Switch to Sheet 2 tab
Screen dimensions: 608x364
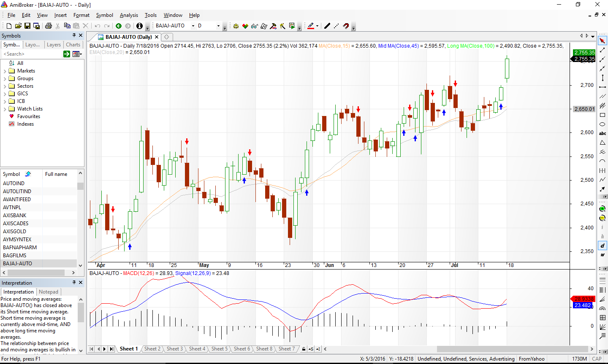(x=152, y=349)
